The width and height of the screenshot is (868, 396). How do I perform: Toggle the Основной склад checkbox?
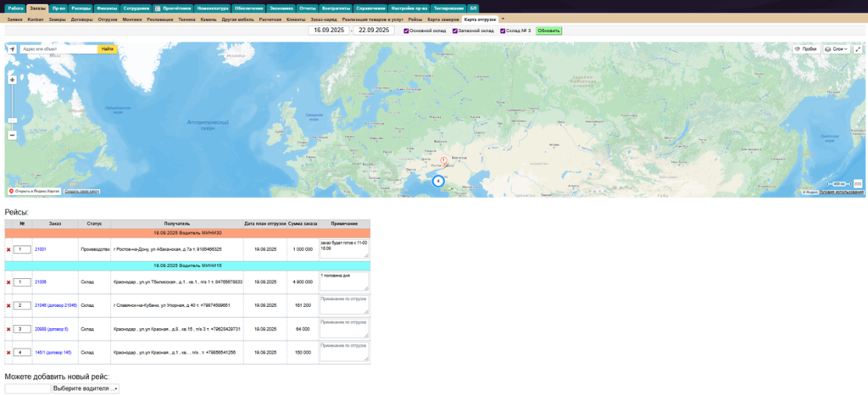click(x=406, y=31)
